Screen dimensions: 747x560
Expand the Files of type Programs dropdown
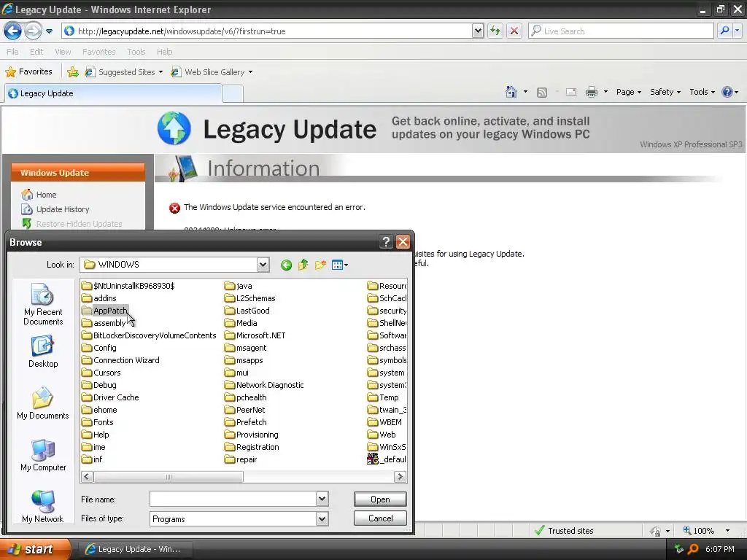(x=322, y=518)
